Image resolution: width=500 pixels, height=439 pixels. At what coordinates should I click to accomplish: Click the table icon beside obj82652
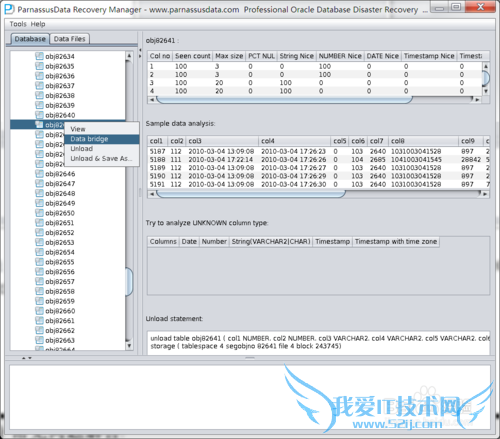tap(39, 232)
